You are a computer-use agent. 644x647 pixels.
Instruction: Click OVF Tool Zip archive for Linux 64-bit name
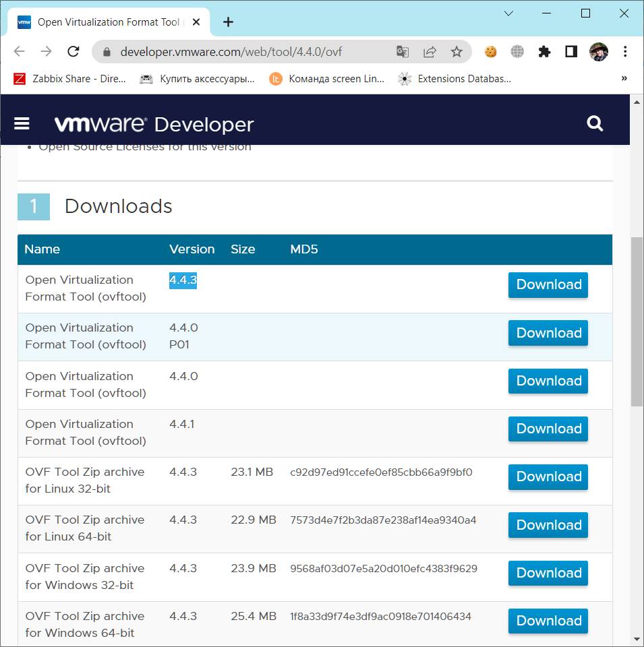click(x=84, y=528)
